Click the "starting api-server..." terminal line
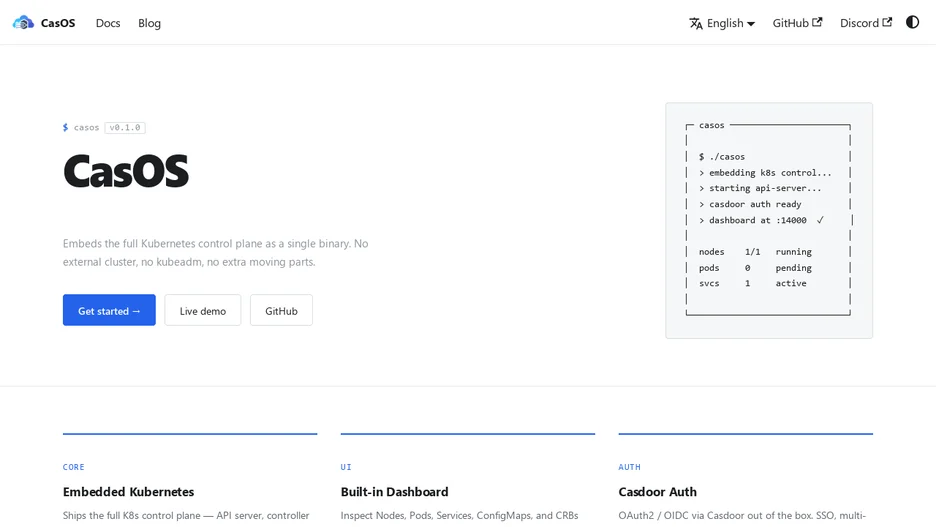 point(760,188)
